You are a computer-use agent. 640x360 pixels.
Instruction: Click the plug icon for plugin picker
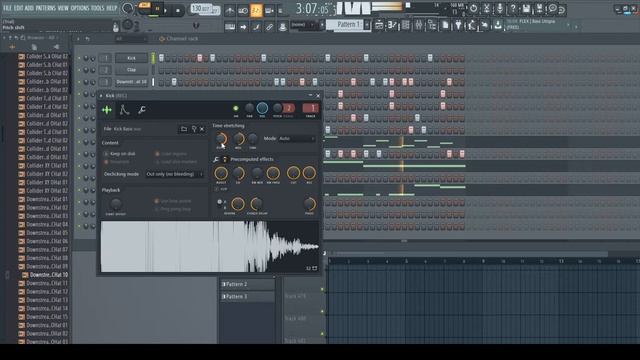[458, 25]
